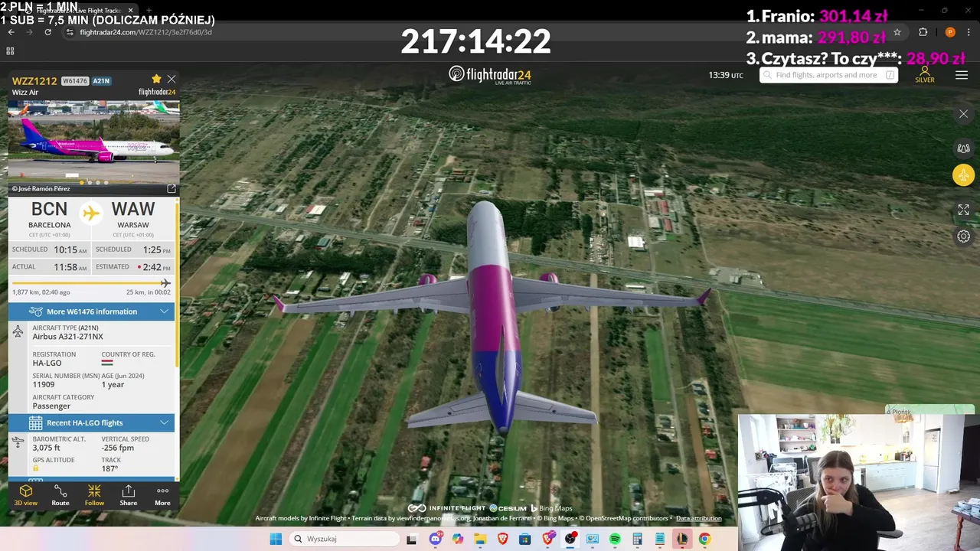The height and width of the screenshot is (551, 980).
Task: Open the hamburger main menu
Action: (x=962, y=75)
